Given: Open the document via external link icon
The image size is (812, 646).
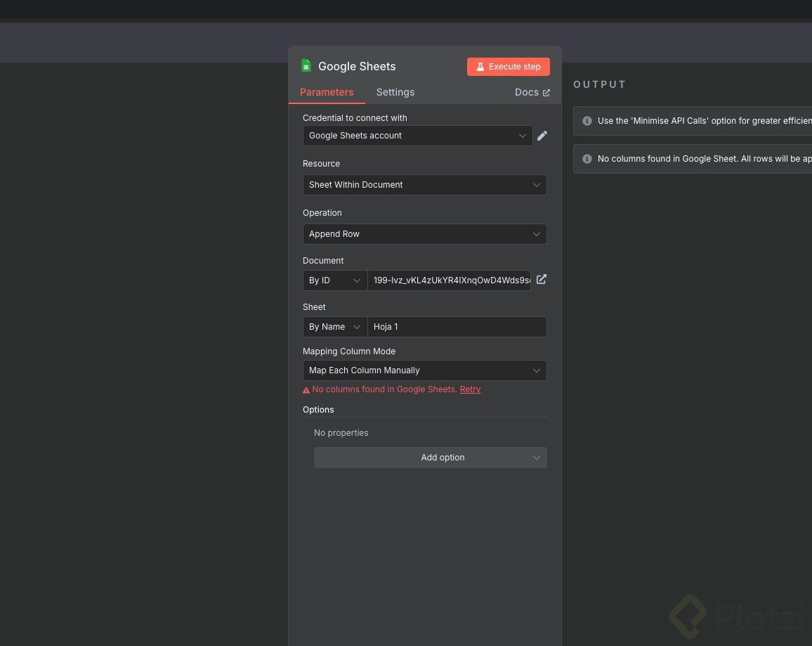Looking at the screenshot, I should click(542, 280).
